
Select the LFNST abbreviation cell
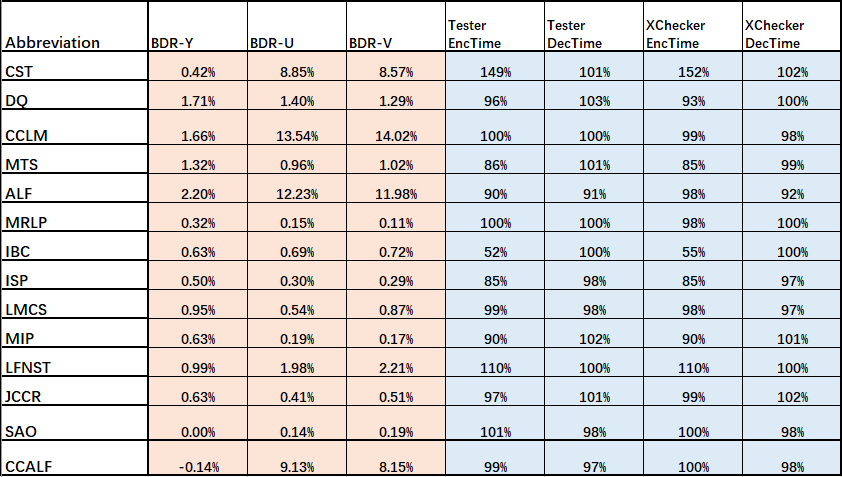point(75,362)
